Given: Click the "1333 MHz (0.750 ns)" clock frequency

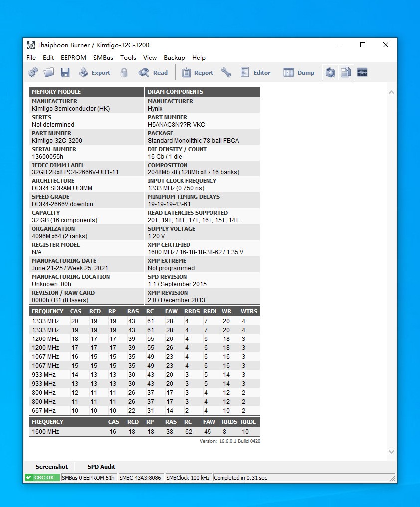Looking at the screenshot, I should coord(176,188).
